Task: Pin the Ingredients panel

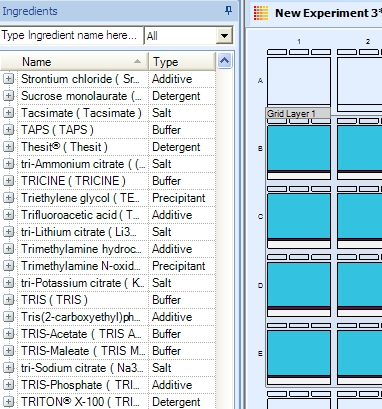Action: [228, 11]
